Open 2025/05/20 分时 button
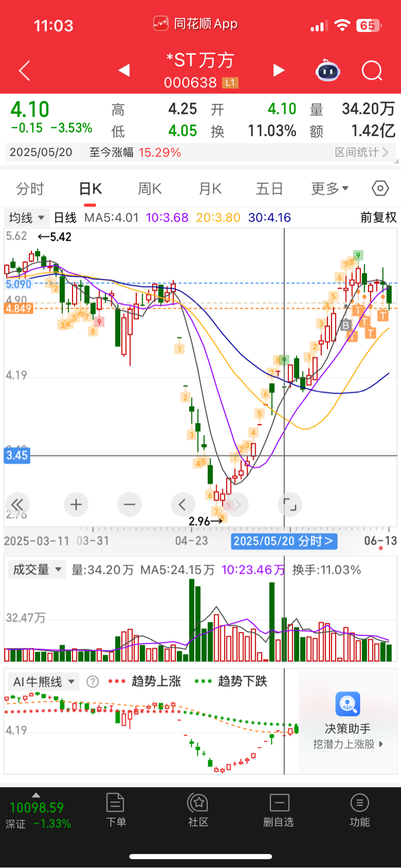Viewport: 401px width, 868px height. coord(284,541)
